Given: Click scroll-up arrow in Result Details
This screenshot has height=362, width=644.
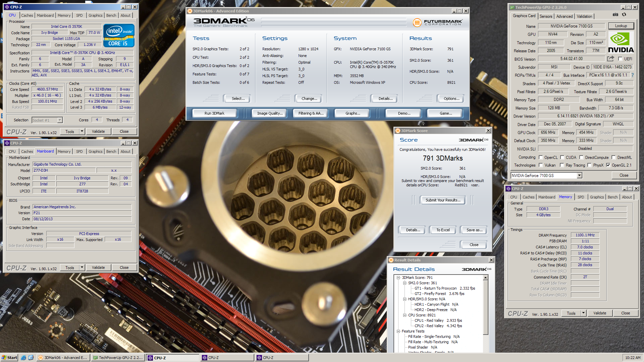Looking at the screenshot, I should click(x=485, y=278).
